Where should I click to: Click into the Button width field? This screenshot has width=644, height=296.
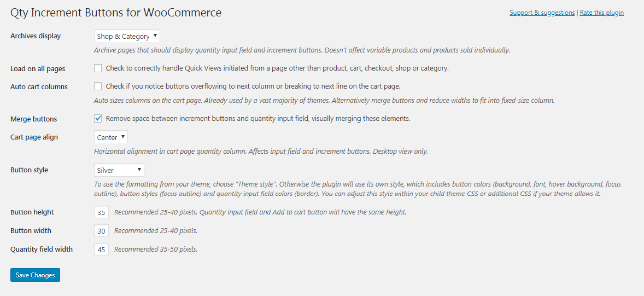pos(101,231)
